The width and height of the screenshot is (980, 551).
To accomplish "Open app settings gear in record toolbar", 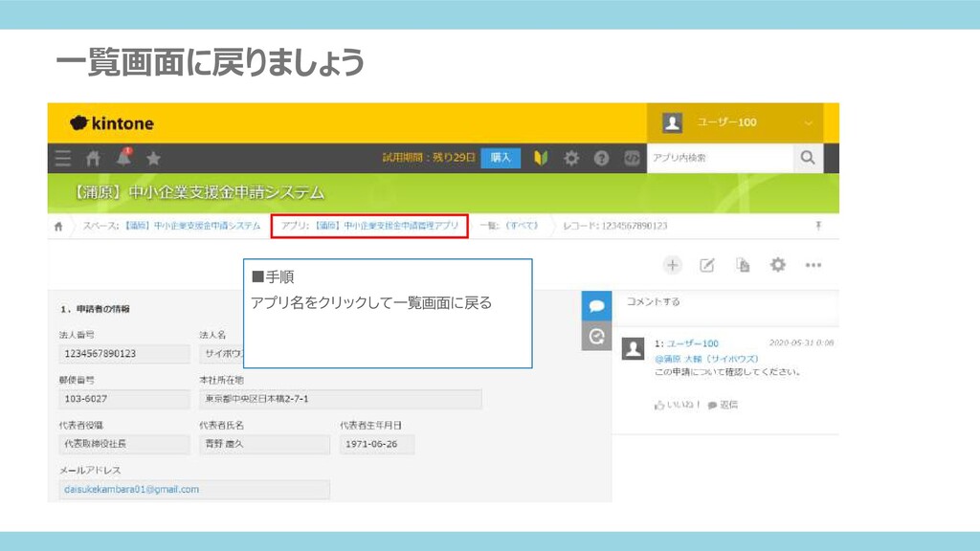I will [777, 264].
